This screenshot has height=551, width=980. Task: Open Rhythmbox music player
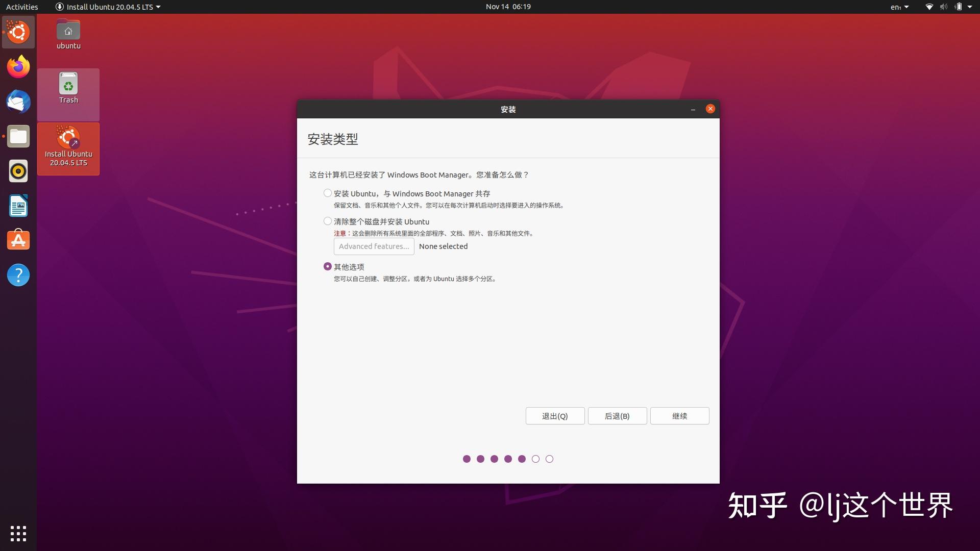click(18, 171)
